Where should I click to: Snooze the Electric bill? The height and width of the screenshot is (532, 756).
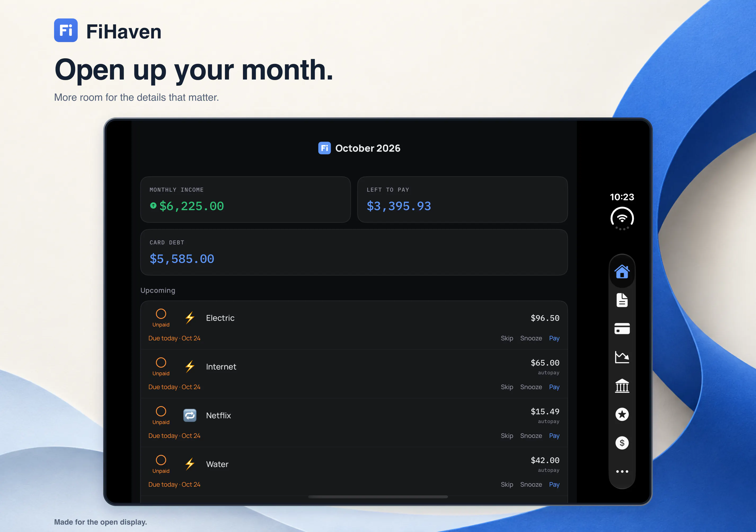click(x=531, y=338)
